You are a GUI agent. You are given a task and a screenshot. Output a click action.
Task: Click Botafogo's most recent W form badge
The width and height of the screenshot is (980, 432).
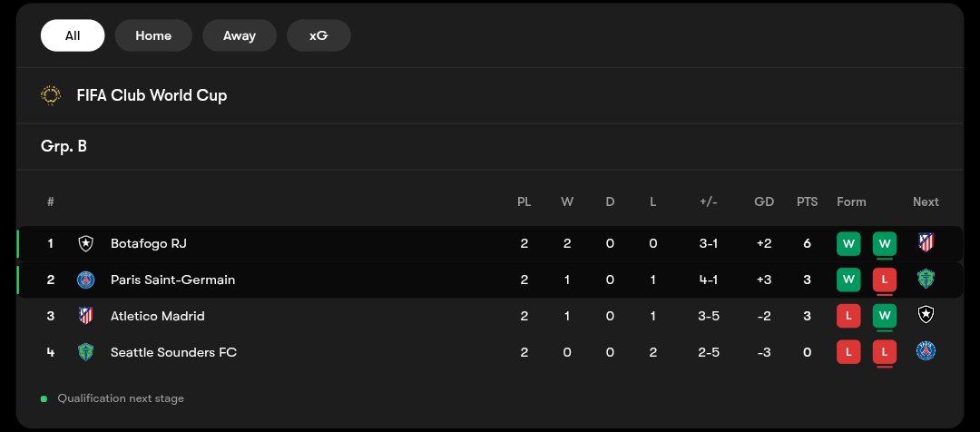click(x=885, y=244)
